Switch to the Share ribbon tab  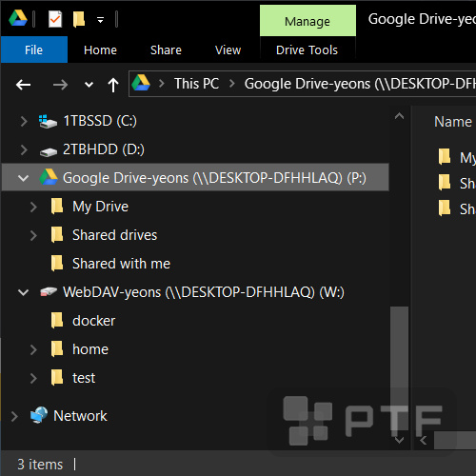point(166,50)
